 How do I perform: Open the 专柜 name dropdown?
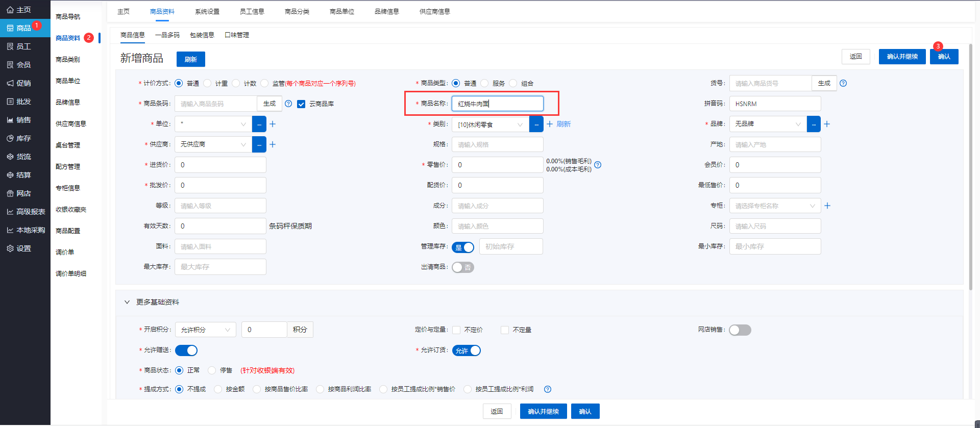tap(775, 206)
